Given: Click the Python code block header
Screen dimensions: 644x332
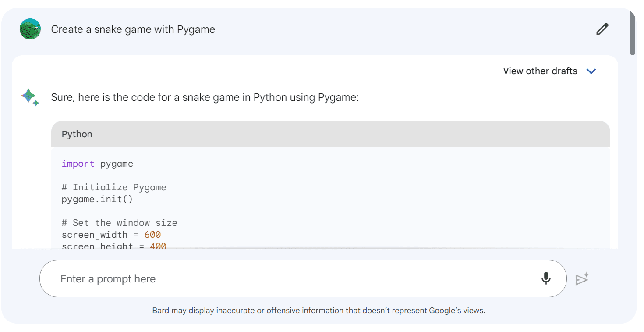Looking at the screenshot, I should [331, 134].
